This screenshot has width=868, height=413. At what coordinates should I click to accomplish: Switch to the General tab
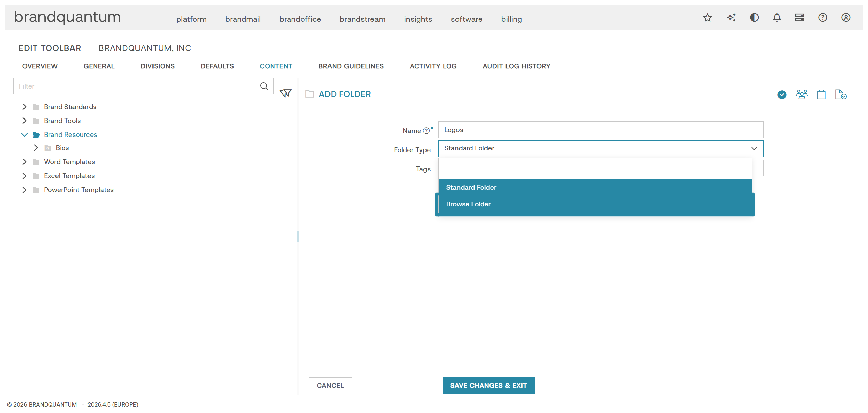99,66
